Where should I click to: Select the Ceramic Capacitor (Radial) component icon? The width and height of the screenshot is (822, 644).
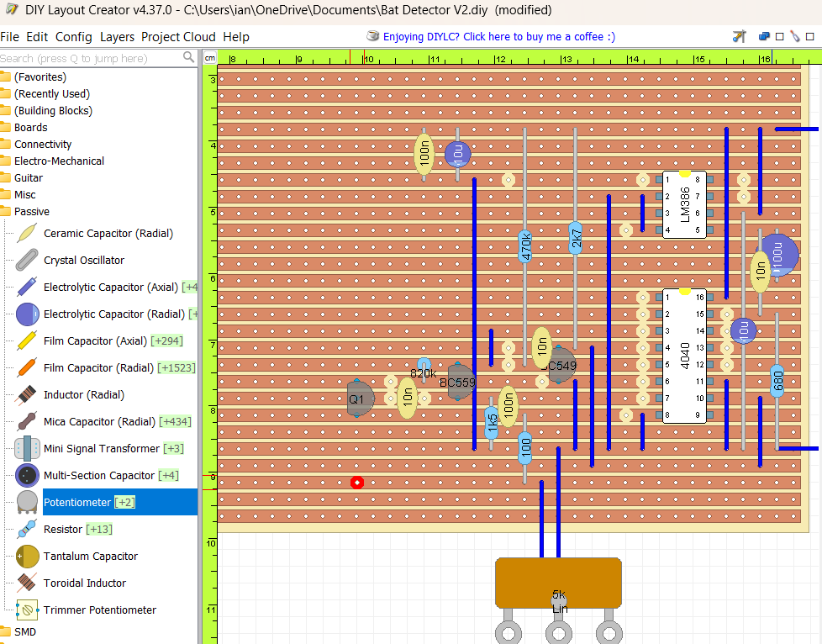[27, 234]
